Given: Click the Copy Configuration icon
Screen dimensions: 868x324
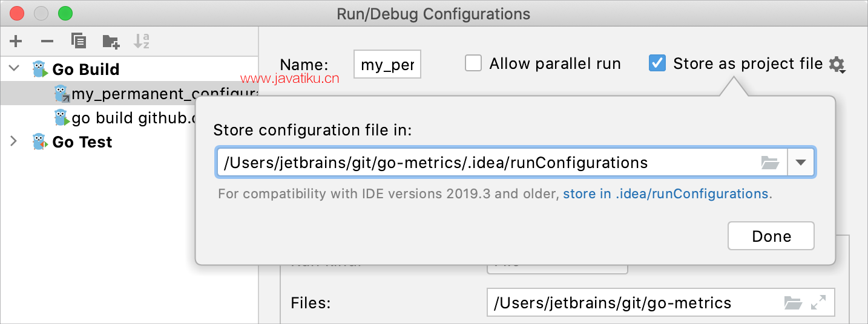Looking at the screenshot, I should coord(79,41).
